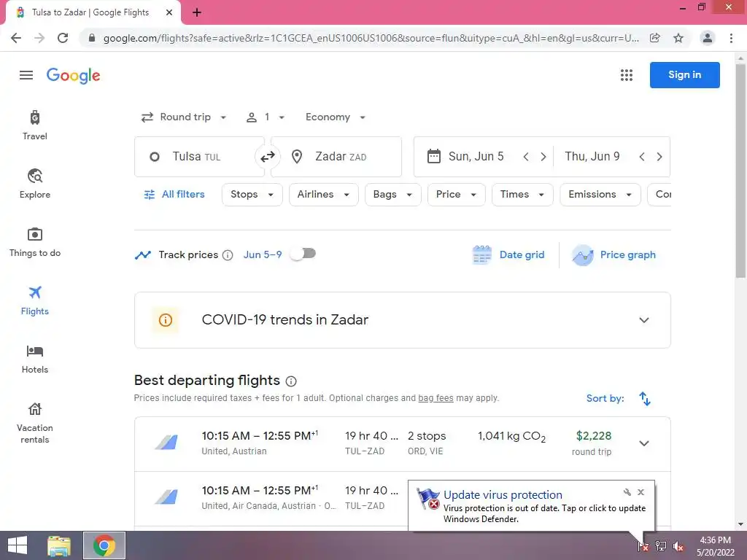This screenshot has width=747, height=560.
Task: Switch to Tulsa to Zadar tab
Action: coord(90,12)
